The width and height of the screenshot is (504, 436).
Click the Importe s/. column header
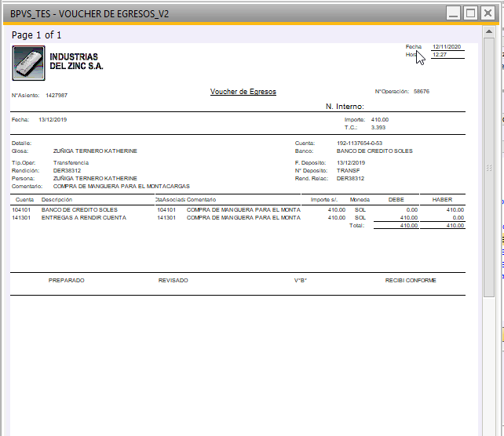pyautogui.click(x=324, y=200)
